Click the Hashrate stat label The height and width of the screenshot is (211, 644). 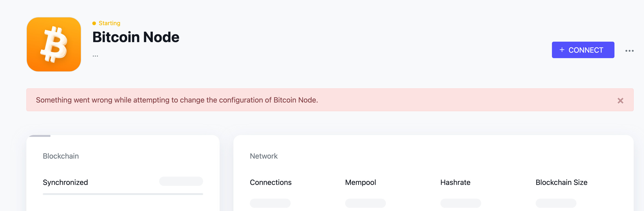point(455,182)
